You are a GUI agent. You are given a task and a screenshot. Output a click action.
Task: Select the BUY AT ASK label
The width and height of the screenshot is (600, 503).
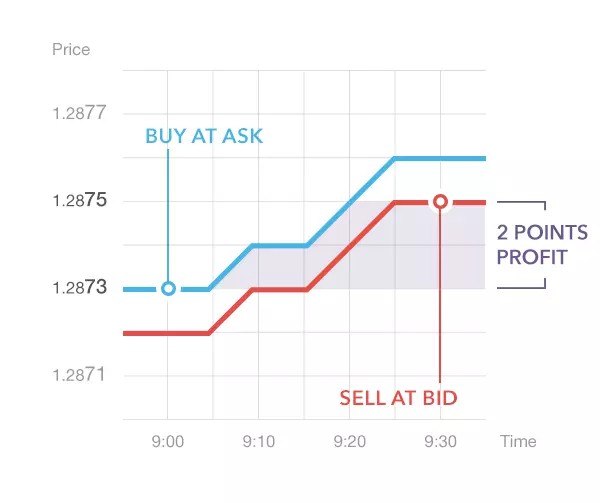click(x=204, y=136)
